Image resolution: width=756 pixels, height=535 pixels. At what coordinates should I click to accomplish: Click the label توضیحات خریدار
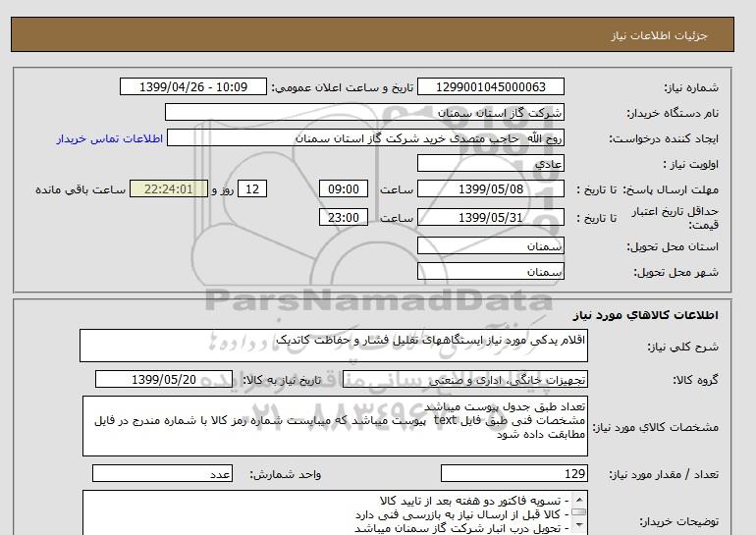click(678, 521)
